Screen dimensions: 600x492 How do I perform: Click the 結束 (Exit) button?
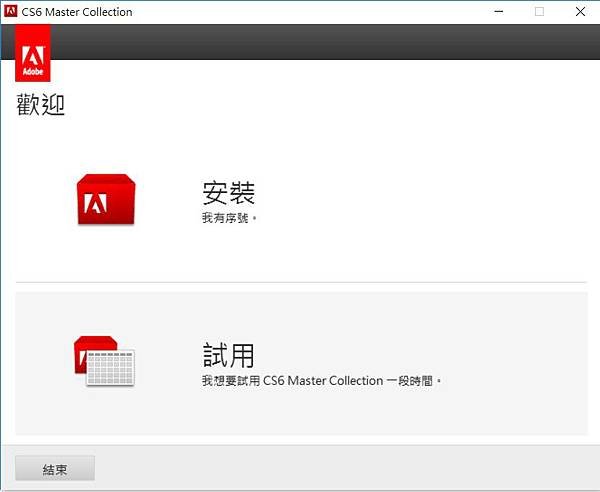click(55, 468)
